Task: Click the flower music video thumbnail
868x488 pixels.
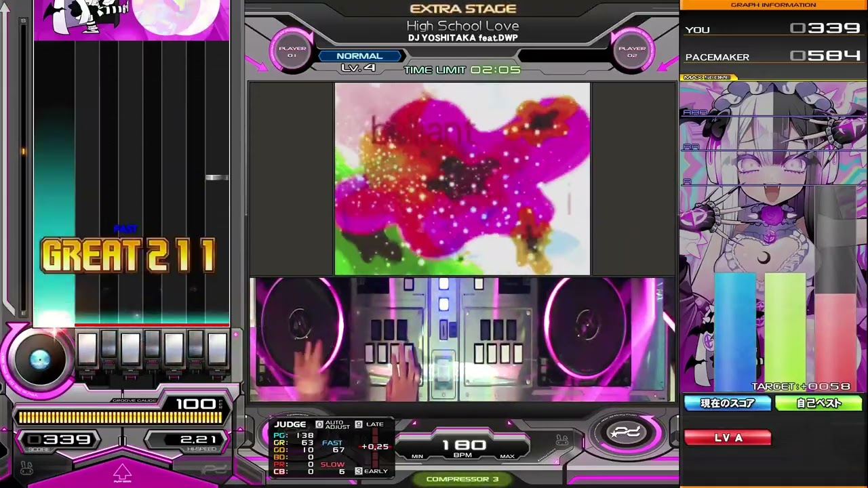Action: pyautogui.click(x=462, y=179)
